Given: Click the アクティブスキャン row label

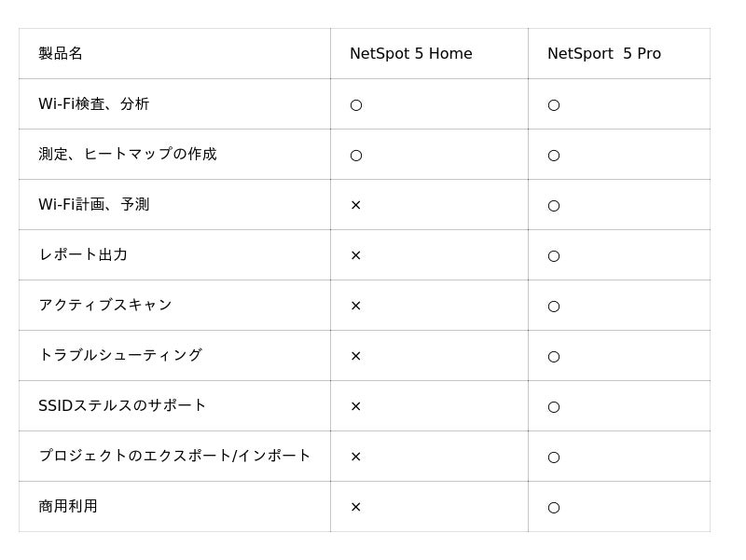Looking at the screenshot, I should [x=105, y=306].
